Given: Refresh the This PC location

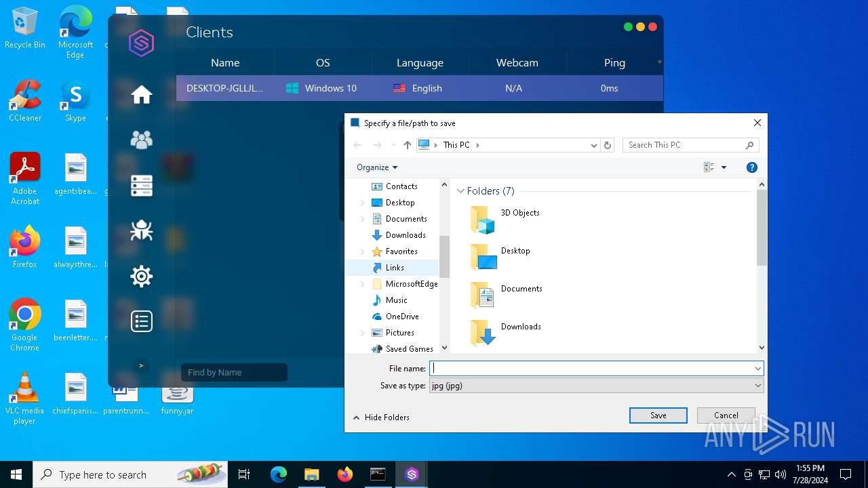Looking at the screenshot, I should pos(608,145).
